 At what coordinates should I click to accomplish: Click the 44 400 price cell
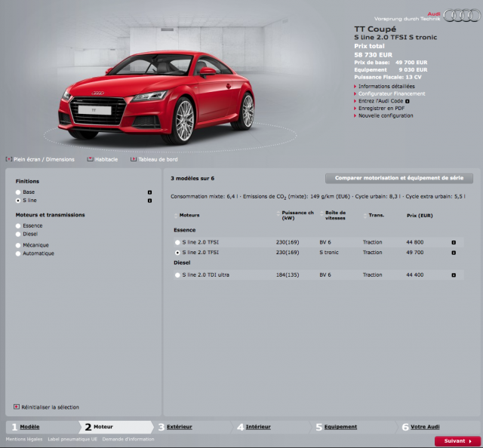tap(414, 275)
